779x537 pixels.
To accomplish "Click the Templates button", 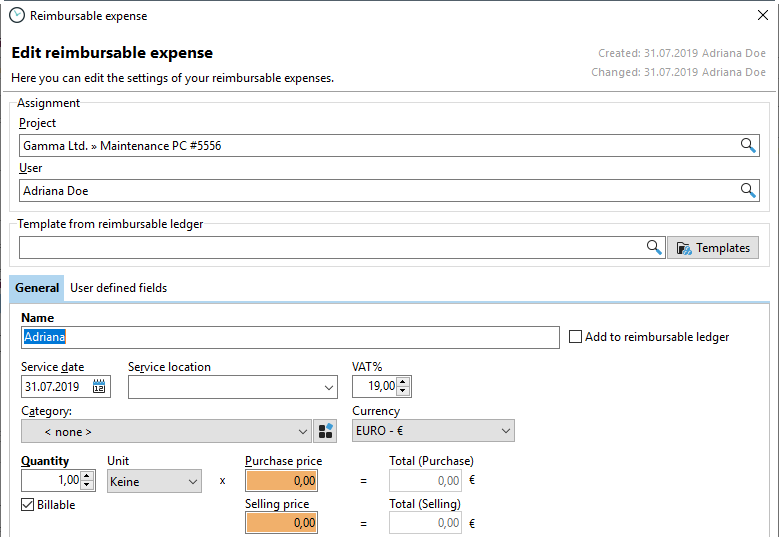I will pyautogui.click(x=713, y=248).
